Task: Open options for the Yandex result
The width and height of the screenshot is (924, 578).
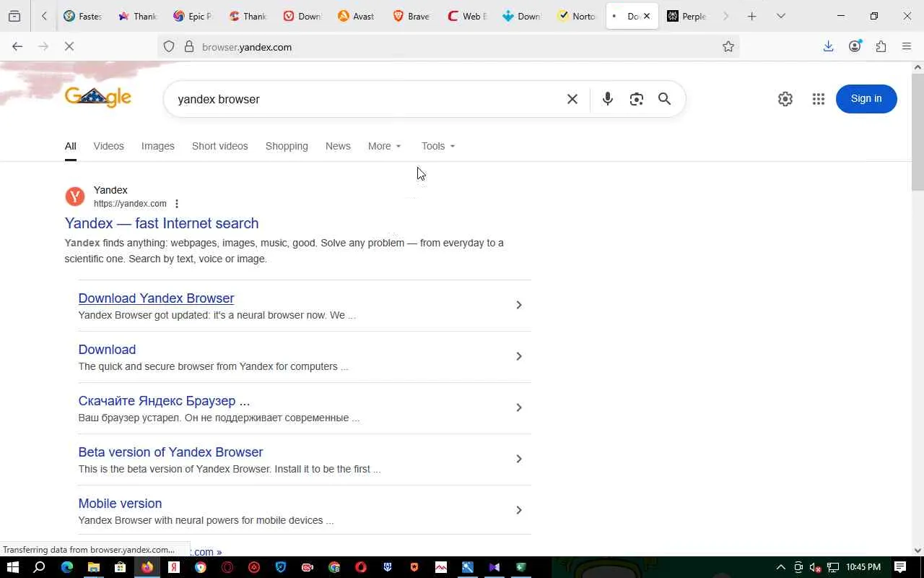Action: [x=177, y=204]
